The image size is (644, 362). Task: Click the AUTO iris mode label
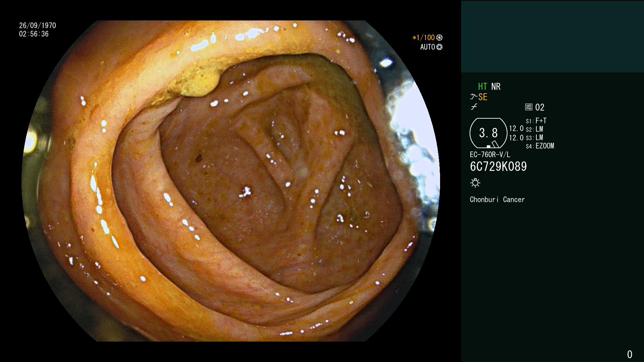[428, 47]
